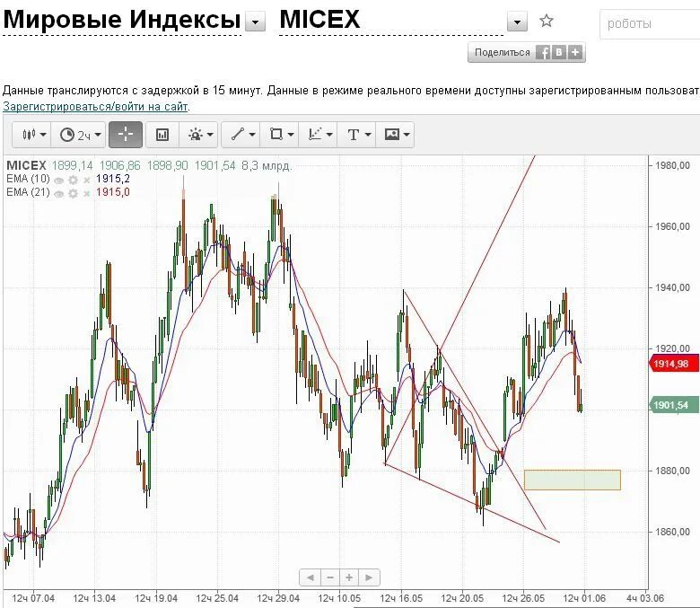Pan the chart left with arrow
This screenshot has height=608, width=700.
(310, 577)
